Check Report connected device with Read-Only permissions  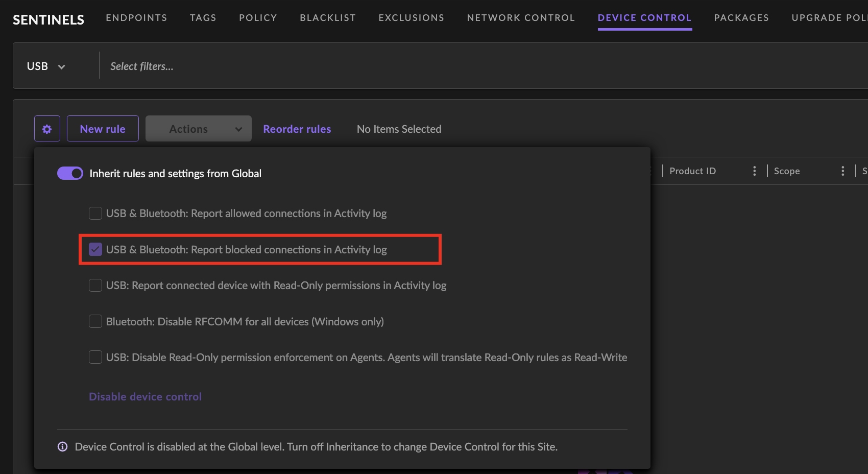95,286
